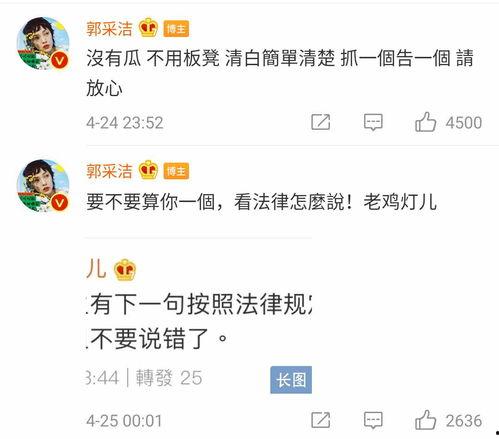Select the comment text 沒有瓜 不用板凳
Screen dimensions: 499x439
pyautogui.click(x=153, y=58)
